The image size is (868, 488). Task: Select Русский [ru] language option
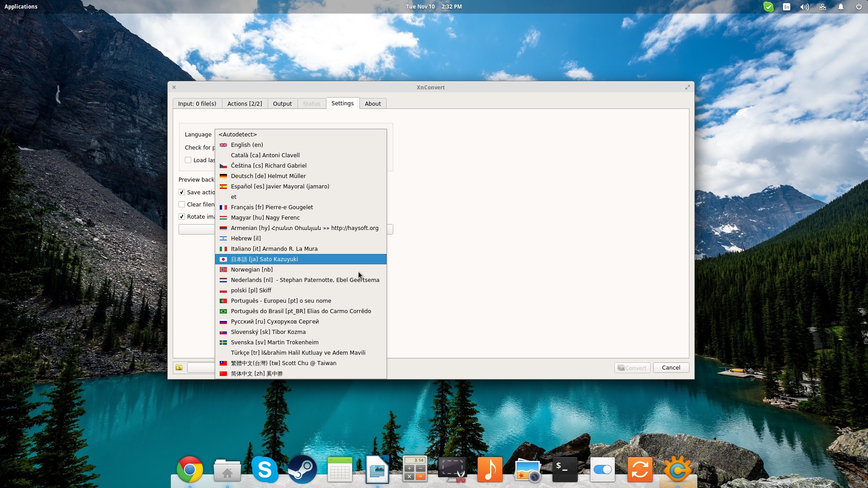click(x=301, y=322)
